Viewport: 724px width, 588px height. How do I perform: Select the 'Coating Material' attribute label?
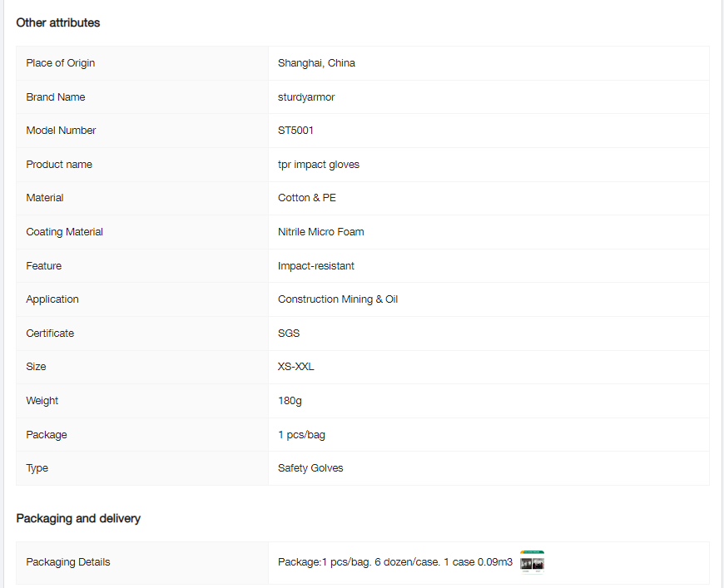pos(65,232)
